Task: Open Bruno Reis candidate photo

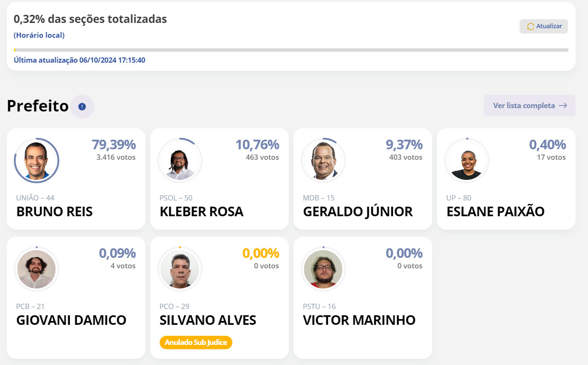Action: 36,160
